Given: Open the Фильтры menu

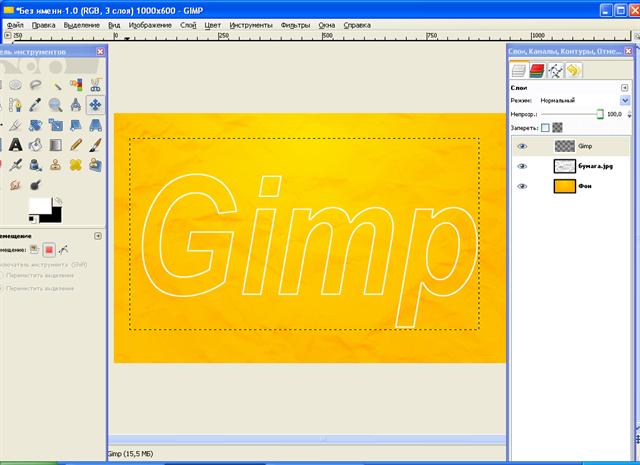Looking at the screenshot, I should pos(296,25).
